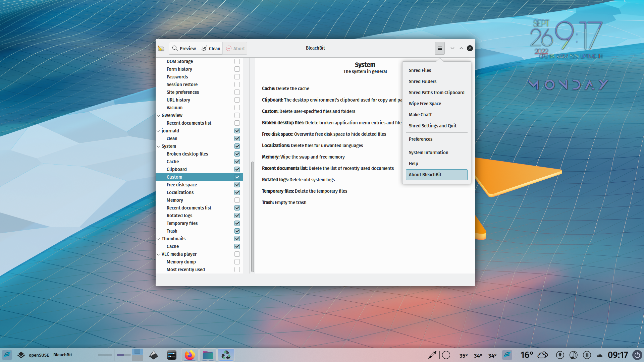Uncheck the Localizations checkbox
This screenshot has width=644, height=362.
(237, 192)
